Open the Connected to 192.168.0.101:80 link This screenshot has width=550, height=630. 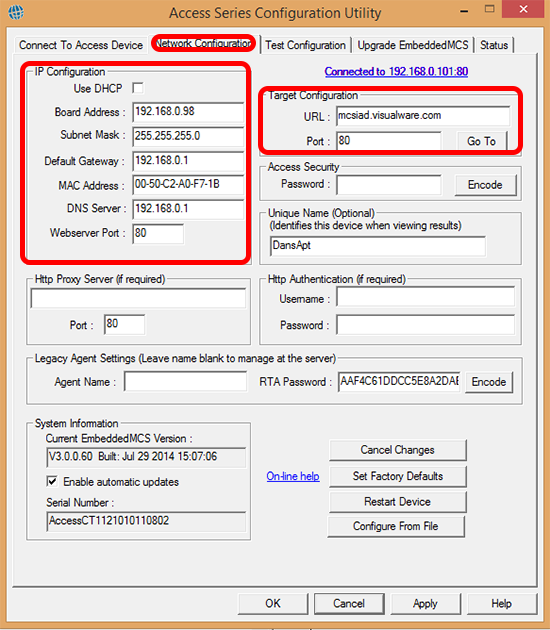396,72
